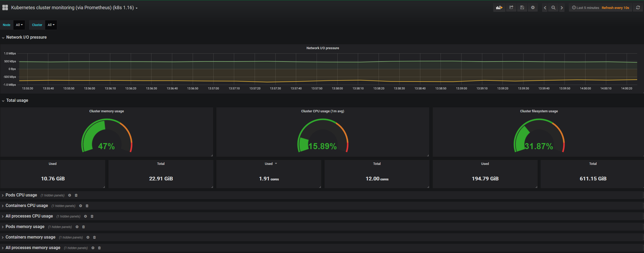Click the 1.0 MBps y-axis label
644x253 pixels.
(10, 53)
